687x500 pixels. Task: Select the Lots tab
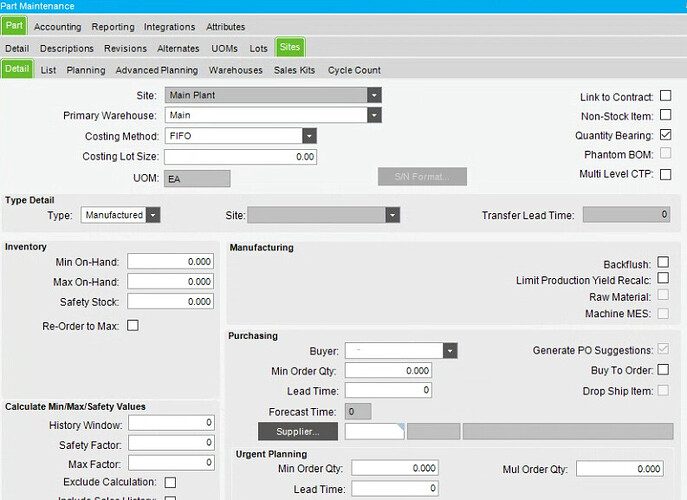pos(258,49)
